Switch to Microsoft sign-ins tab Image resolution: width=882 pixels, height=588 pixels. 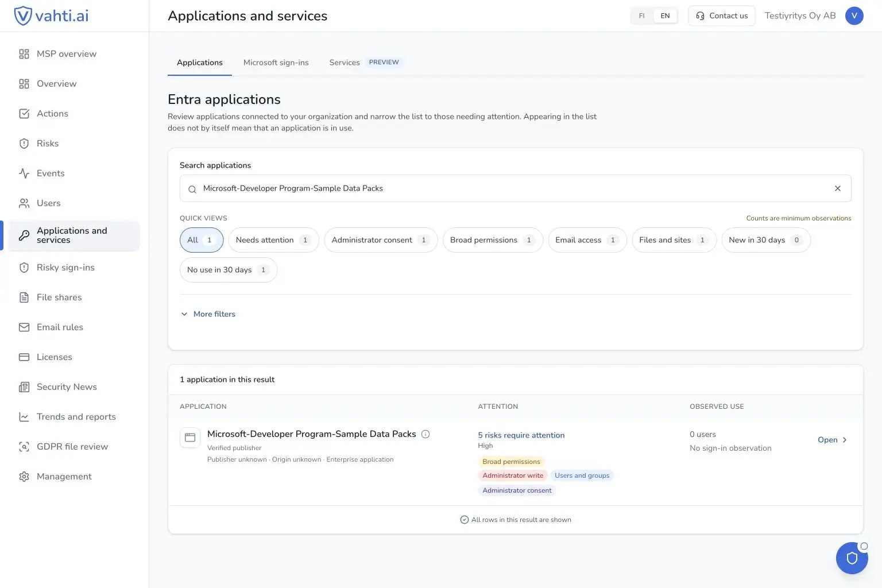pyautogui.click(x=276, y=63)
